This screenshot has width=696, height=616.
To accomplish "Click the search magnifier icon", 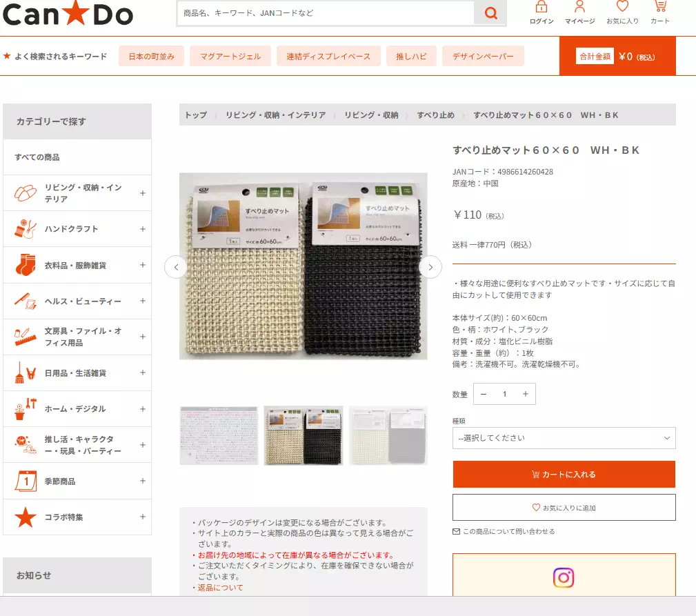I will 490,13.
